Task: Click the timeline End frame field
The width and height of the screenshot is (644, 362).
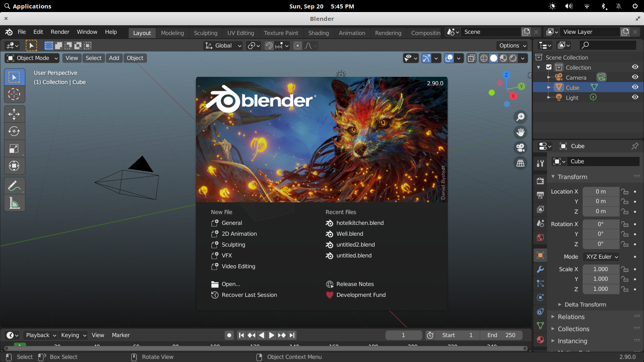Action: coord(501,335)
